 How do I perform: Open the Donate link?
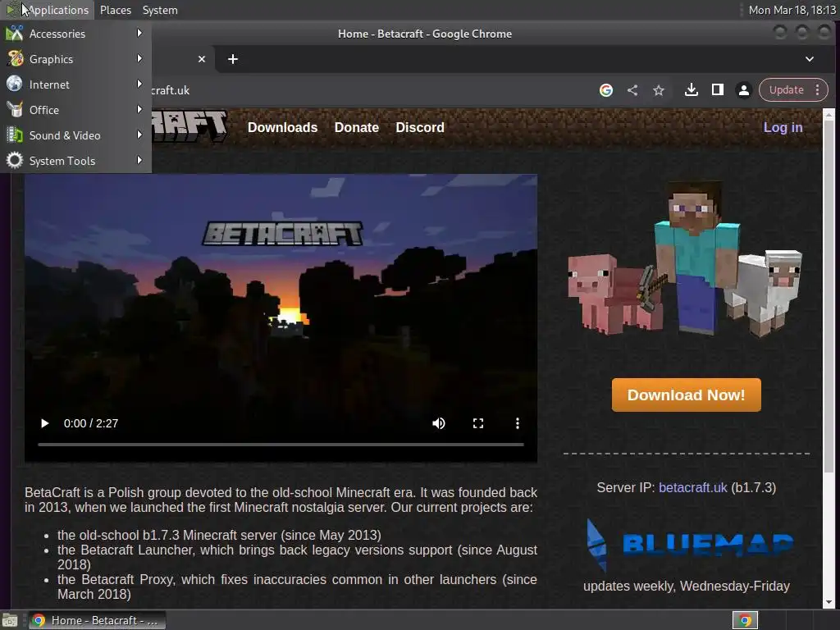(356, 127)
